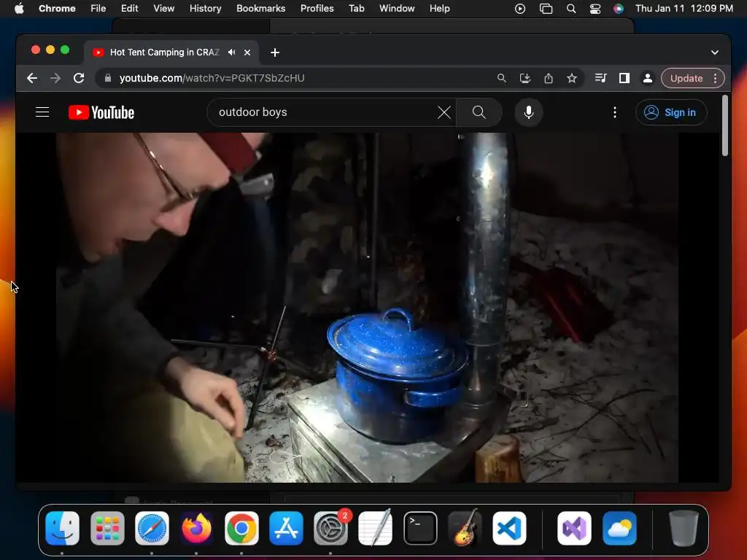Expand the tab search chevron
Image resolution: width=747 pixels, height=560 pixels.
coord(715,52)
